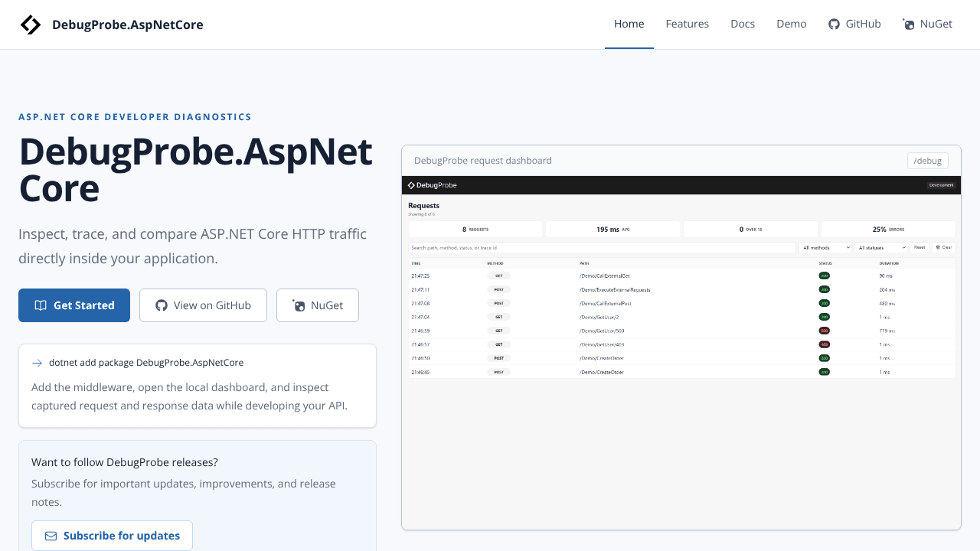Open the All statuses dropdown
The image size is (980, 551).
[x=881, y=247]
